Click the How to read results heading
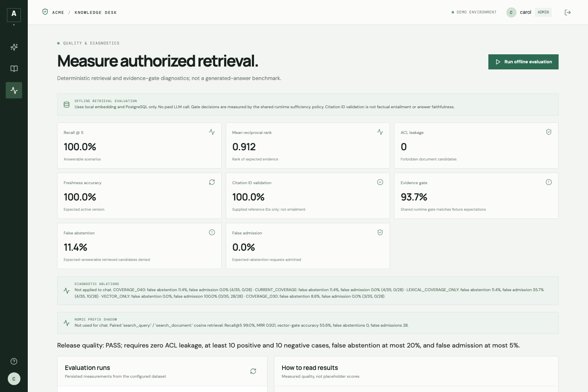 tap(310, 368)
